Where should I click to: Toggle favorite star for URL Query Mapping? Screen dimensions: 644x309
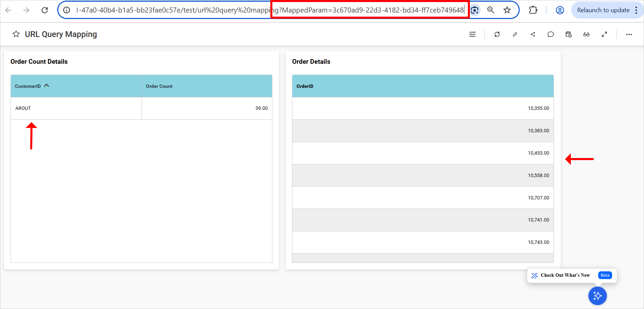tap(16, 34)
